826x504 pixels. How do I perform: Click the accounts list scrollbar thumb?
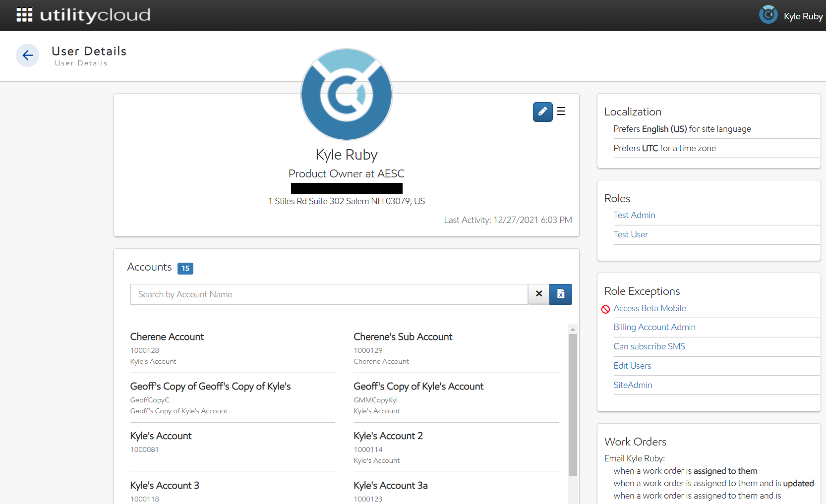[573, 404]
